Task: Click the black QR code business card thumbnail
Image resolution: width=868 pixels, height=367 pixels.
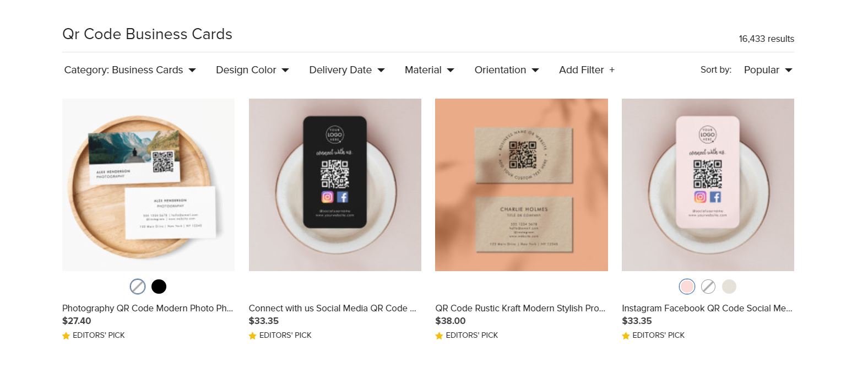Action: tap(334, 185)
